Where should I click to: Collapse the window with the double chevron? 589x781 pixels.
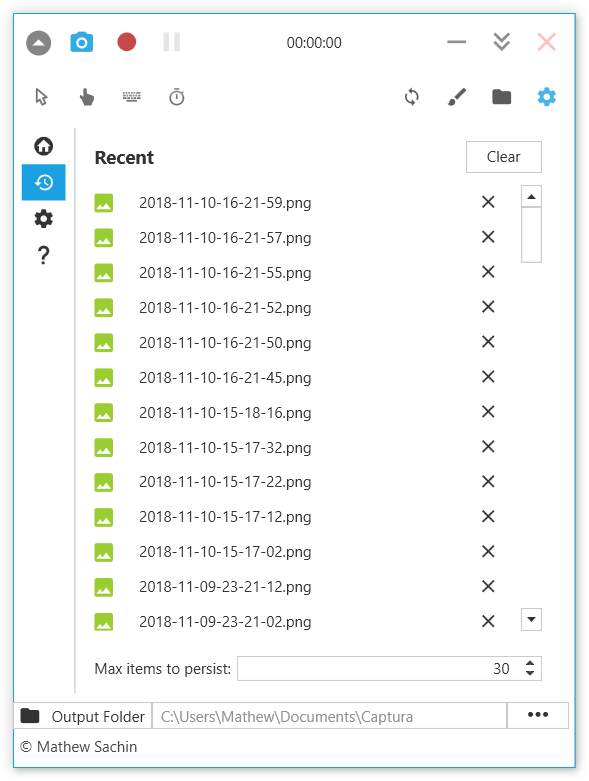(x=501, y=42)
